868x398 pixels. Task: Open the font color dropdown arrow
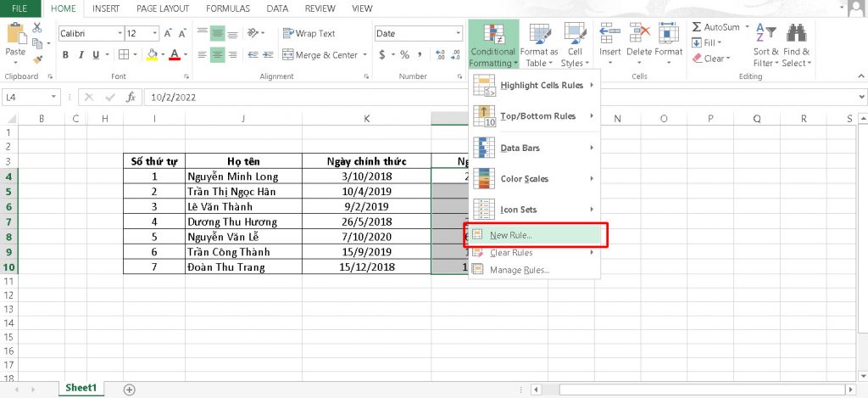(x=186, y=55)
